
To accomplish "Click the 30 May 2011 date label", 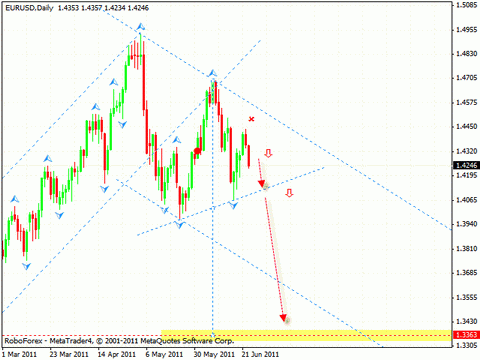I will (x=214, y=354).
